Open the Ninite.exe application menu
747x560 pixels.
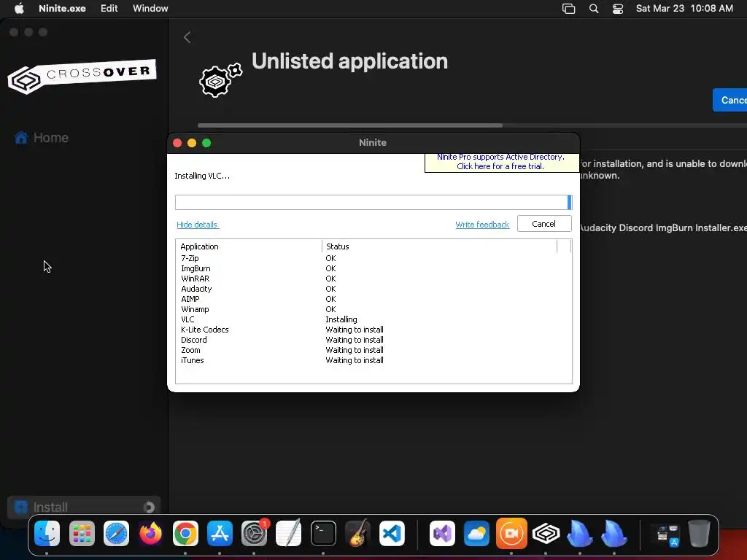tap(63, 9)
